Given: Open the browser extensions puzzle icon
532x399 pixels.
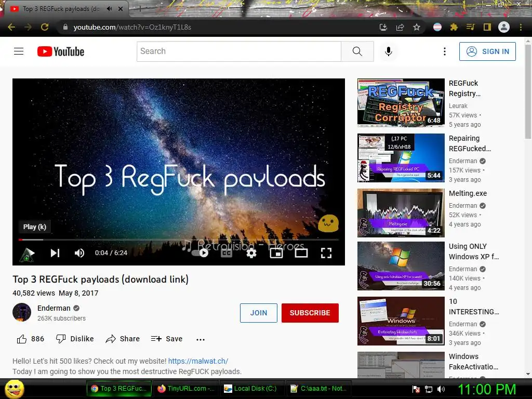Looking at the screenshot, I should 454,27.
